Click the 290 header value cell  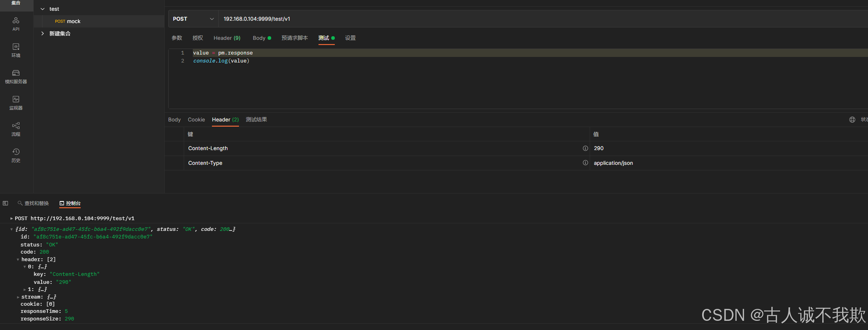(x=728, y=148)
